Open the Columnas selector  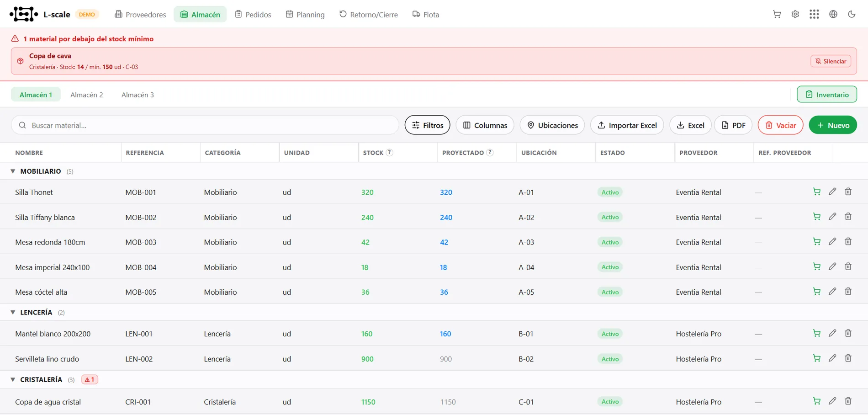(485, 125)
